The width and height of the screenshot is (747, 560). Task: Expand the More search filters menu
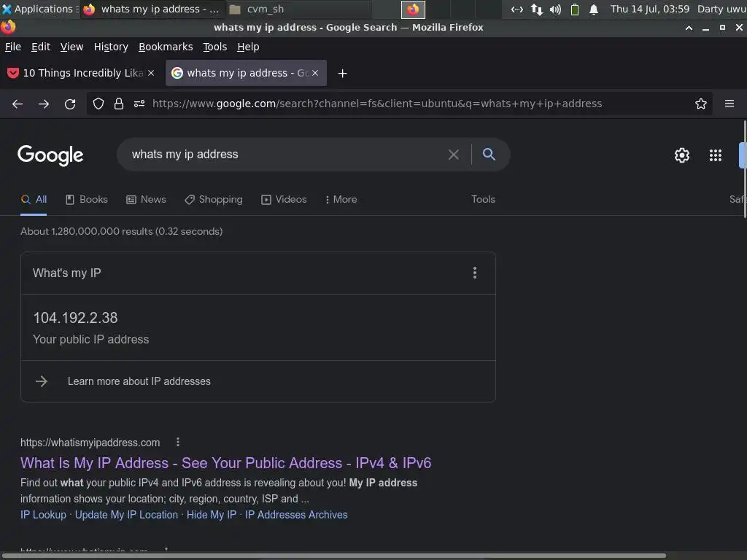(341, 200)
